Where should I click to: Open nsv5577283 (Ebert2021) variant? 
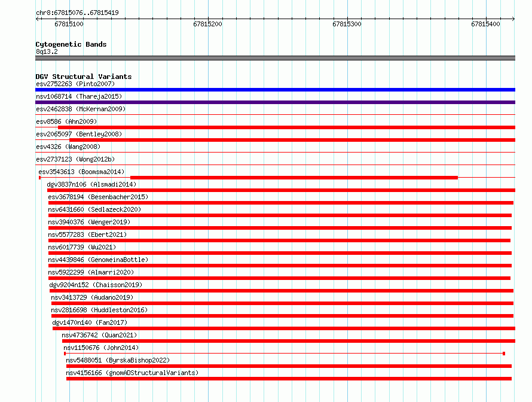pyautogui.click(x=87, y=234)
